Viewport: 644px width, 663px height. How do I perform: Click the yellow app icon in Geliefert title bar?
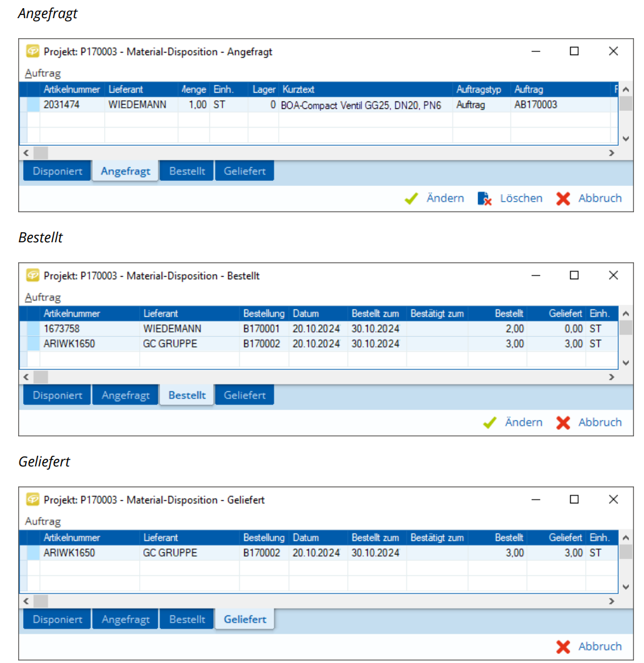tap(33, 500)
